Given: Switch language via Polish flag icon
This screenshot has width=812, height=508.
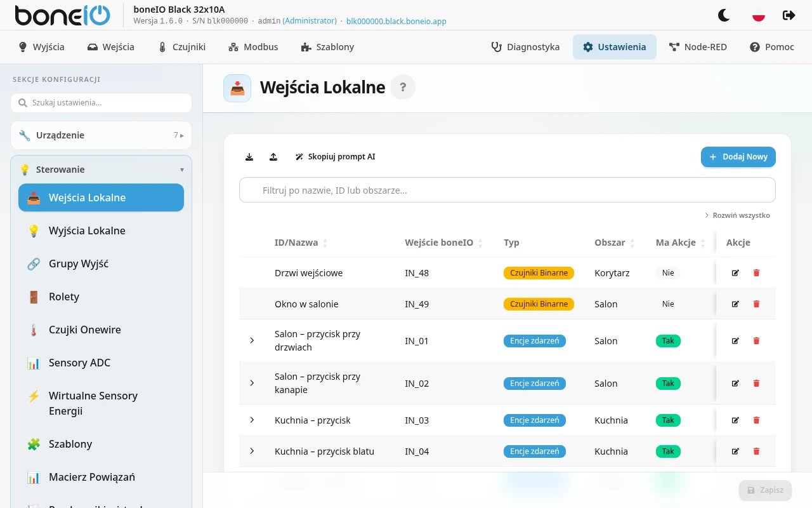Looking at the screenshot, I should tap(758, 15).
